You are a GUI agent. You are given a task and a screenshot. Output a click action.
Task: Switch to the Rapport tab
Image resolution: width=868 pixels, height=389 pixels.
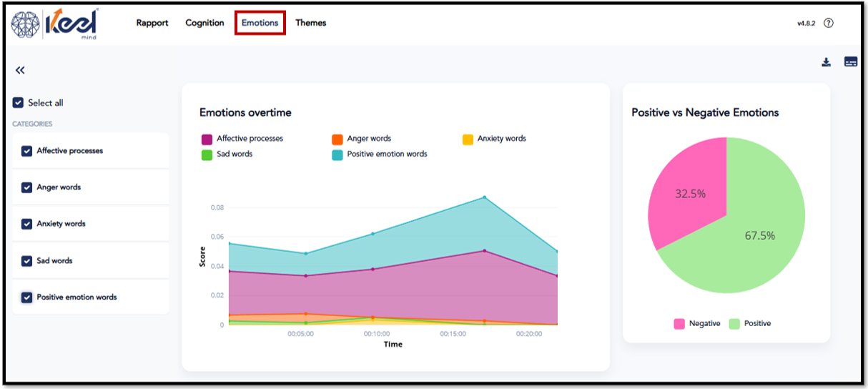click(x=152, y=23)
